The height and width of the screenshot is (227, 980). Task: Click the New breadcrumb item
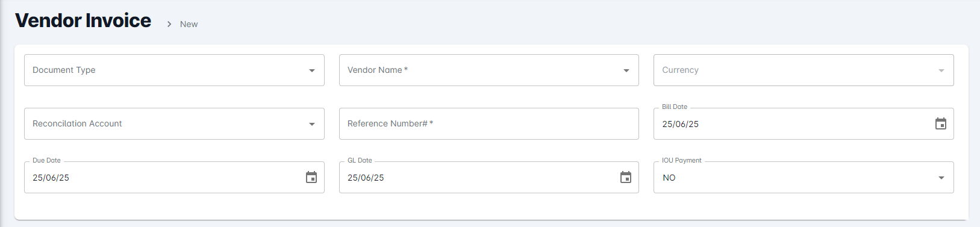pos(189,24)
